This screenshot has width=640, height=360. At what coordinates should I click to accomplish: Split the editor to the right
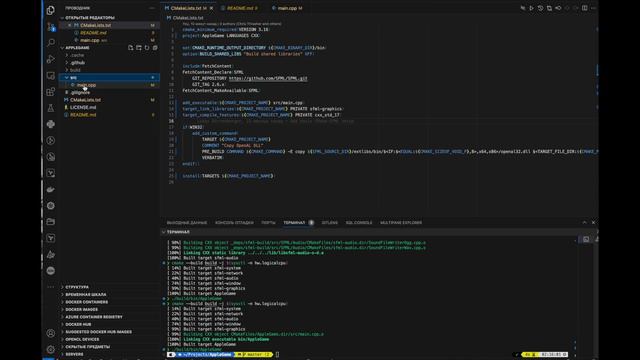point(584,8)
